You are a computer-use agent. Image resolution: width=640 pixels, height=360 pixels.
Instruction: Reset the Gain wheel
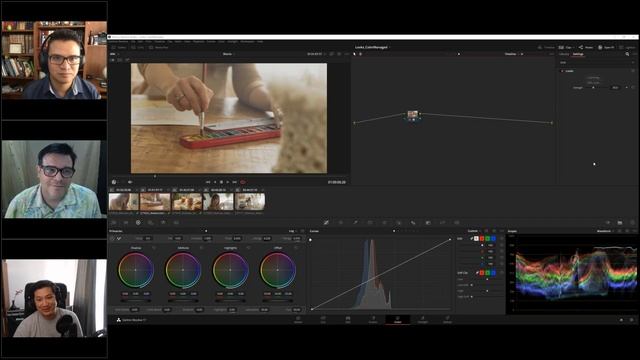coord(249,248)
